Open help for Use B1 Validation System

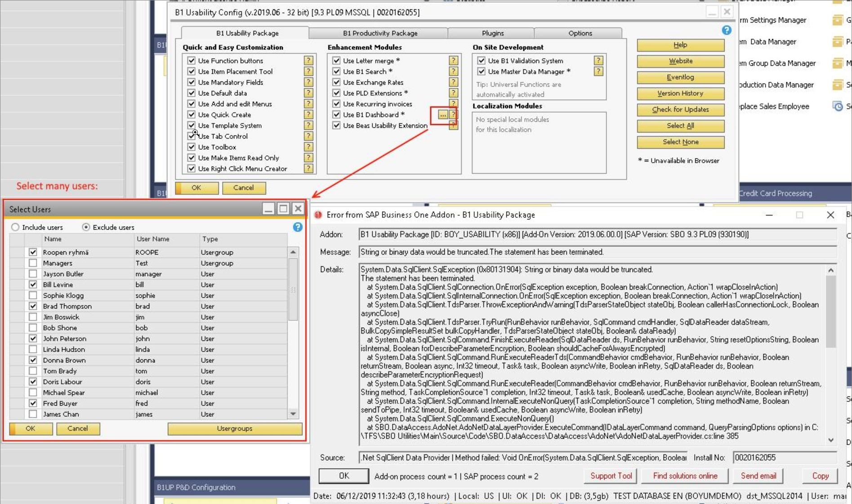pyautogui.click(x=598, y=60)
